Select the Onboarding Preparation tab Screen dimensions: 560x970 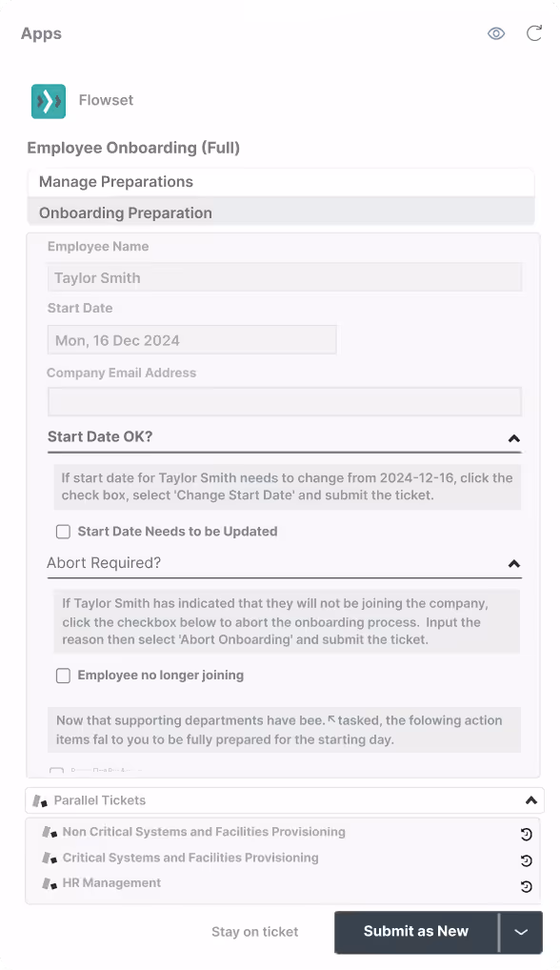pyautogui.click(x=124, y=212)
